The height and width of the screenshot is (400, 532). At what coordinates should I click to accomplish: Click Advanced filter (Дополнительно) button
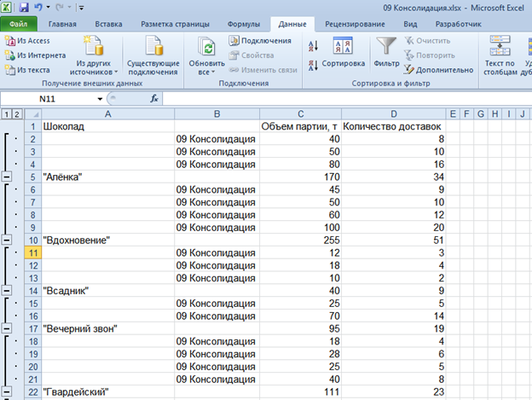[x=438, y=70]
